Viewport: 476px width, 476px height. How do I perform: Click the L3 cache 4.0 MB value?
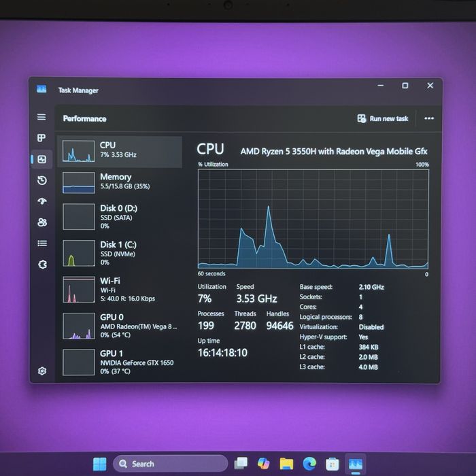coord(369,367)
